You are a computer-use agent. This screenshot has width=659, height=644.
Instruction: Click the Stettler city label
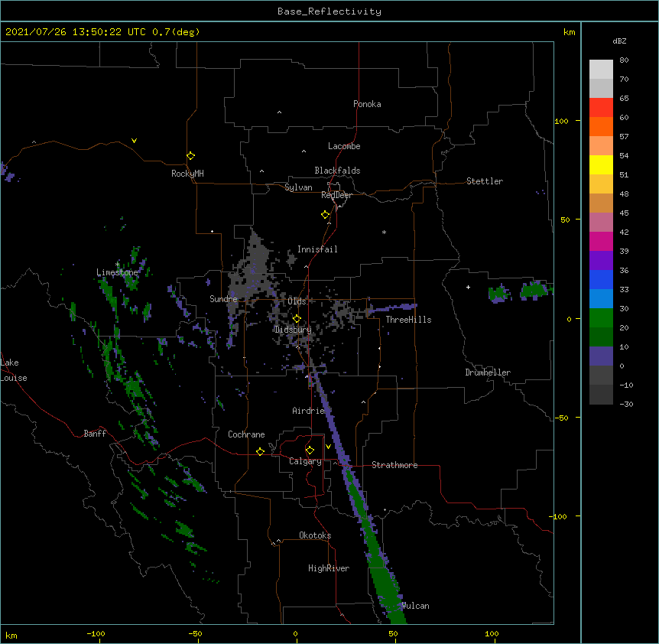(485, 181)
